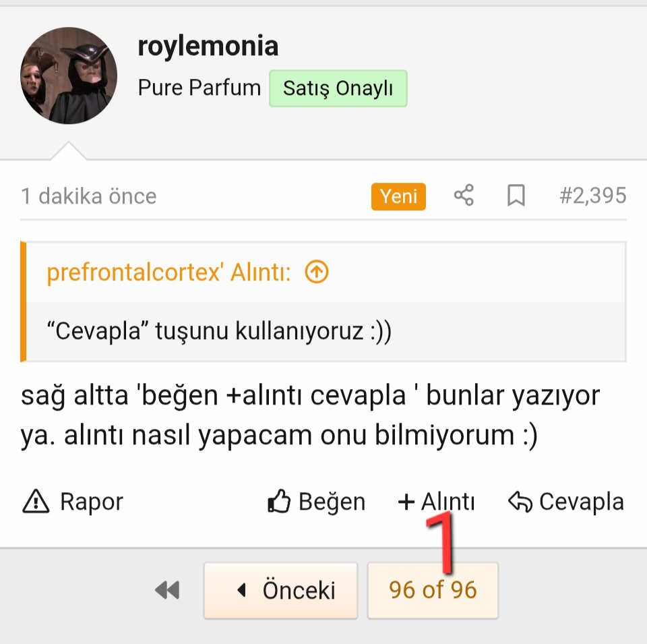The width and height of the screenshot is (647, 644).
Task: Click the Pure Parfum user title
Action: coord(199,88)
